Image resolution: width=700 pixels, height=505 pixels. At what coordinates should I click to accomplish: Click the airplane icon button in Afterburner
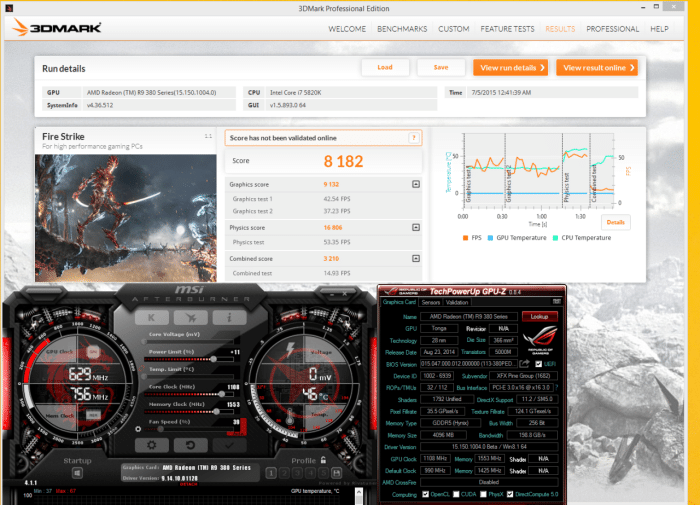[191, 317]
